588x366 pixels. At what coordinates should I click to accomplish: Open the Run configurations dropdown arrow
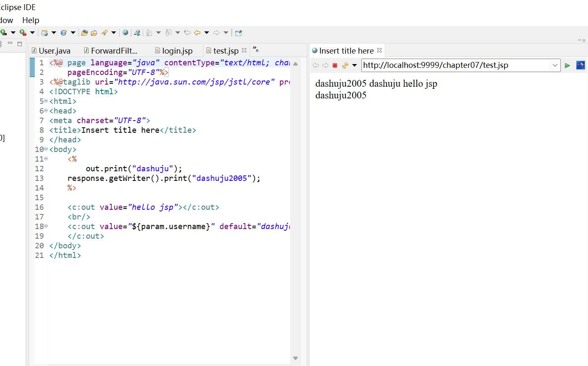click(13, 33)
